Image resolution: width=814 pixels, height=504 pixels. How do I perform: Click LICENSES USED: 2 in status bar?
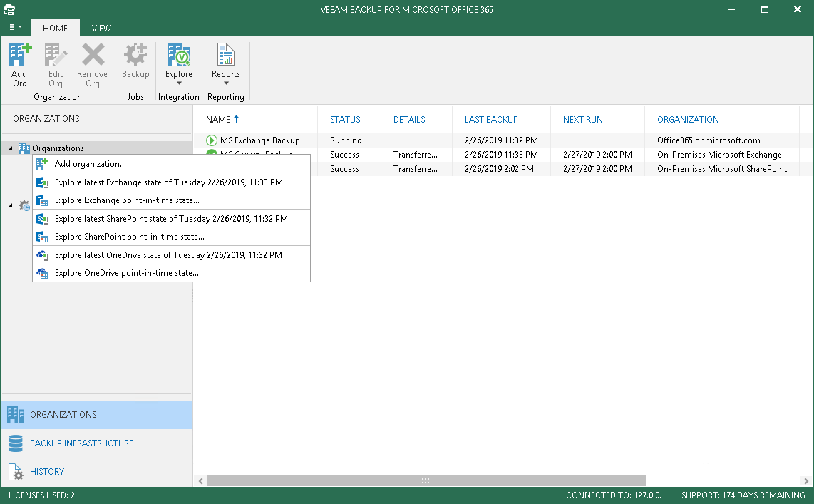41,495
